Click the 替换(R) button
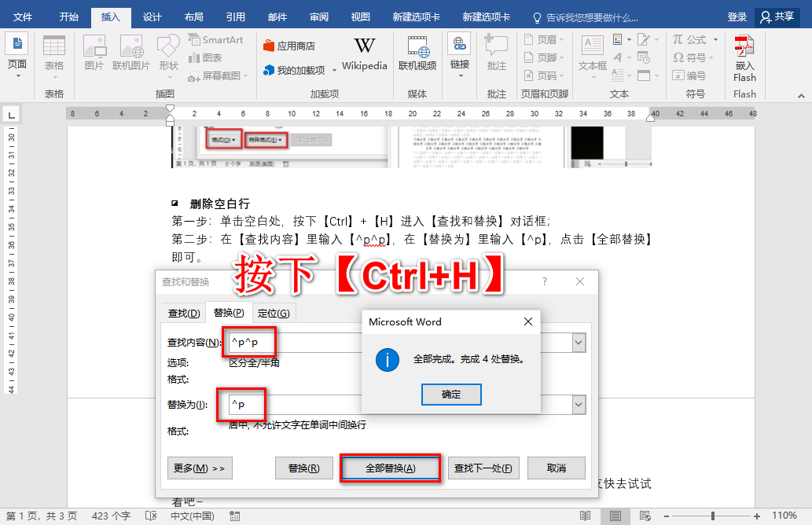The width and height of the screenshot is (812, 525). [x=304, y=468]
